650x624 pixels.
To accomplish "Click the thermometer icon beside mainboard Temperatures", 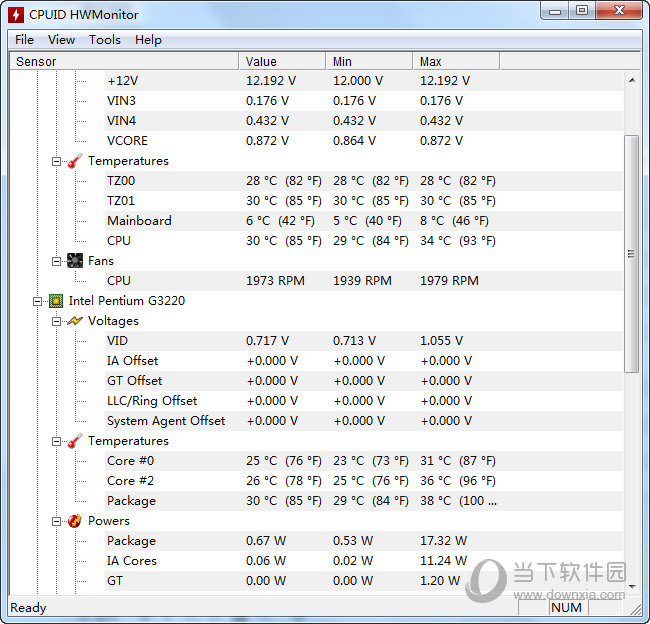I will (x=75, y=161).
